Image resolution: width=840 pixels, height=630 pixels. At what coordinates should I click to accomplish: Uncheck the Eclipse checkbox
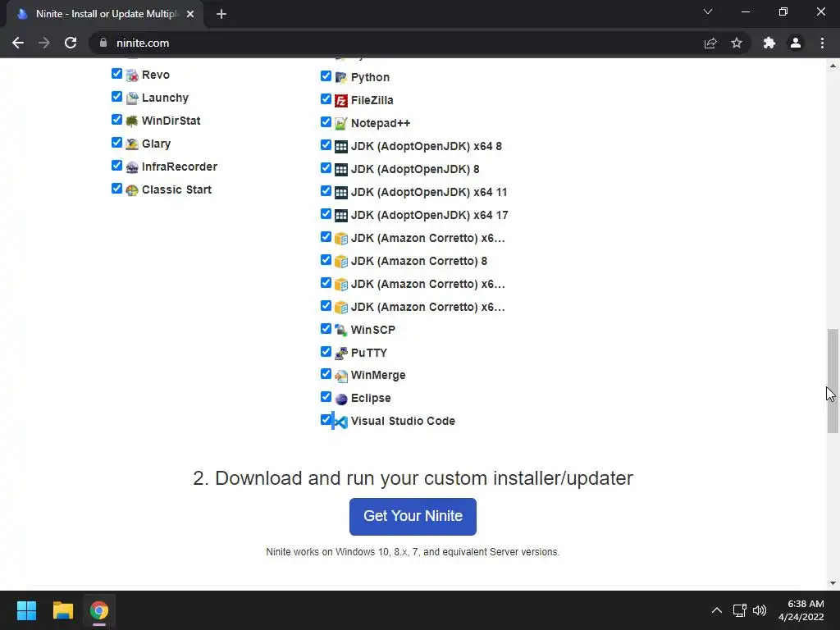[326, 397]
